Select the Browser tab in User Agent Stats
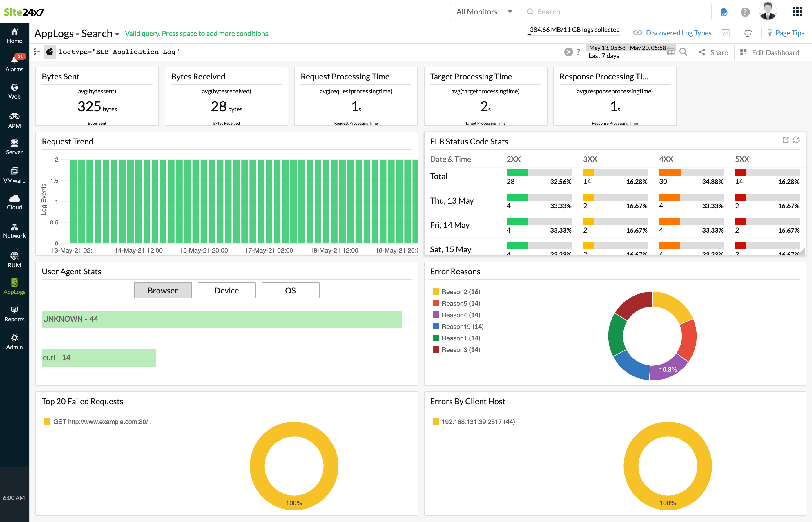 tap(163, 290)
